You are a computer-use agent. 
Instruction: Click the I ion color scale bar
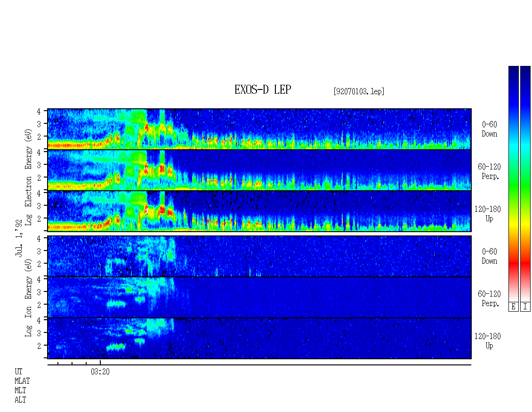point(525,184)
